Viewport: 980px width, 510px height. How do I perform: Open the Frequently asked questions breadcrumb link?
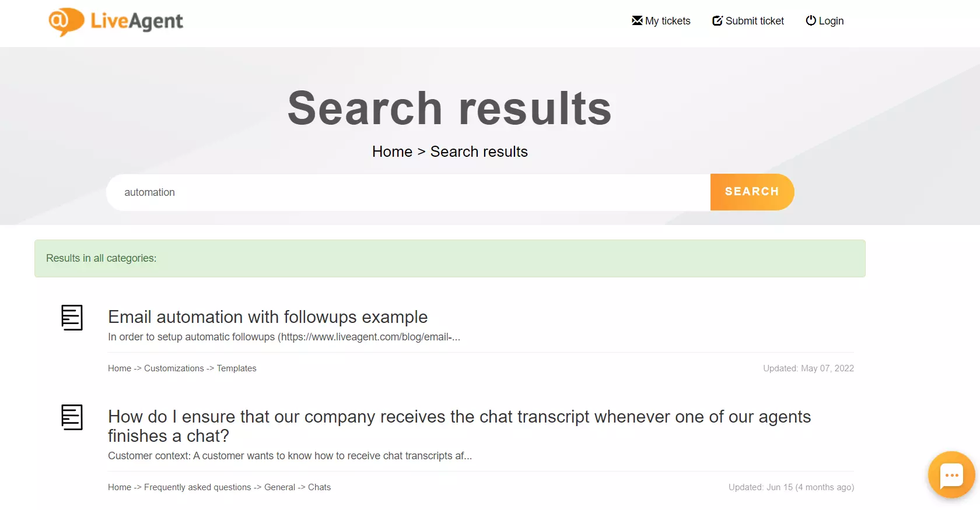(197, 487)
